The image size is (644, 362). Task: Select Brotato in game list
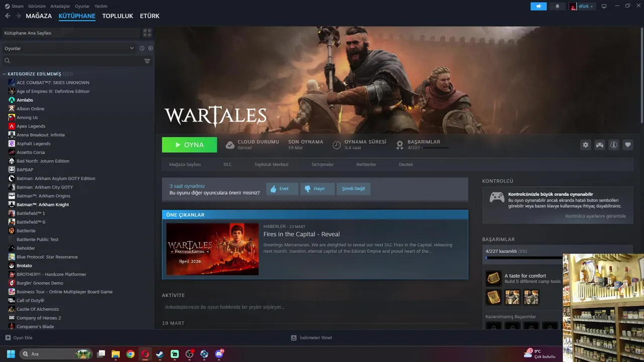(24, 265)
